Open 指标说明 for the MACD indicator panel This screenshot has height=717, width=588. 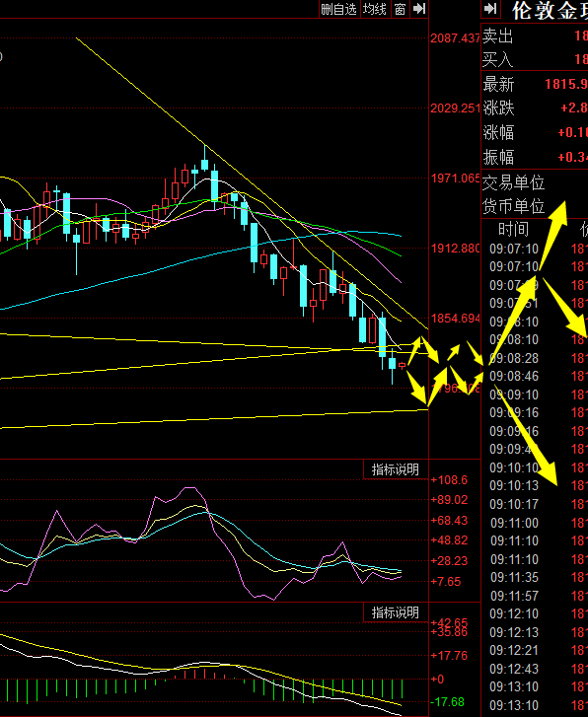[396, 612]
